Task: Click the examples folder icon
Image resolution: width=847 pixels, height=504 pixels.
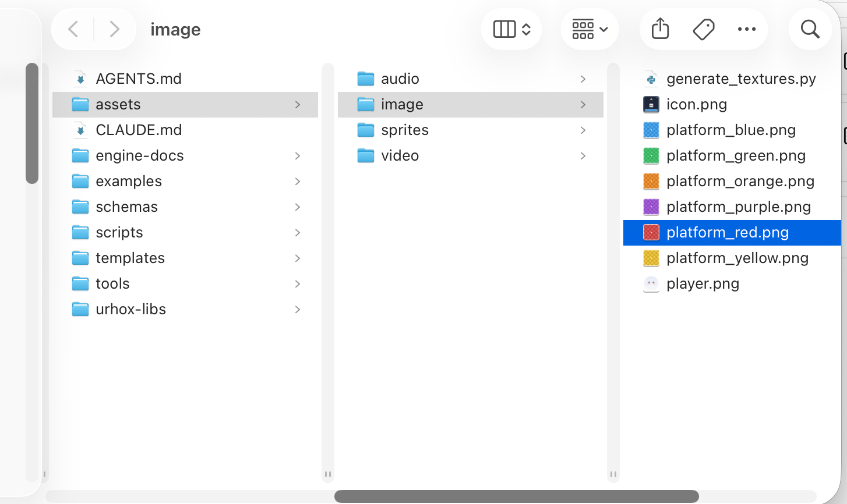Action: (80, 181)
